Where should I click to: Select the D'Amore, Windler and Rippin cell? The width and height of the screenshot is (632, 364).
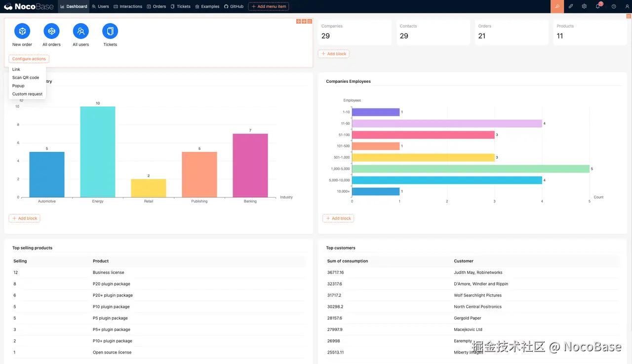481,284
